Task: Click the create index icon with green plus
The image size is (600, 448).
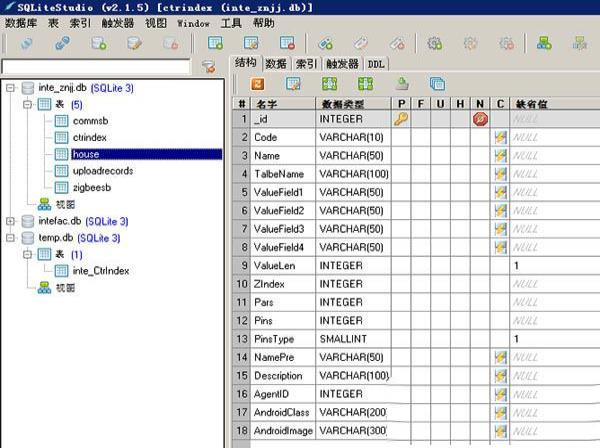Action: 325,43
